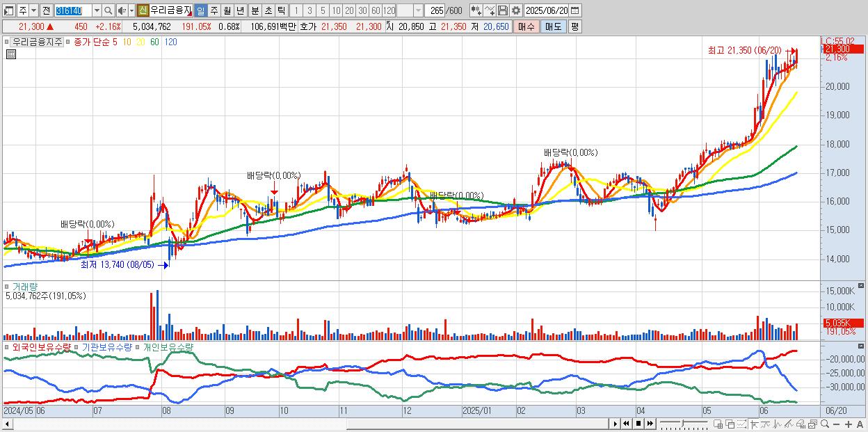Image resolution: width=868 pixels, height=432 pixels.
Task: Open the 주 market type dropdown arrow
Action: (33, 10)
